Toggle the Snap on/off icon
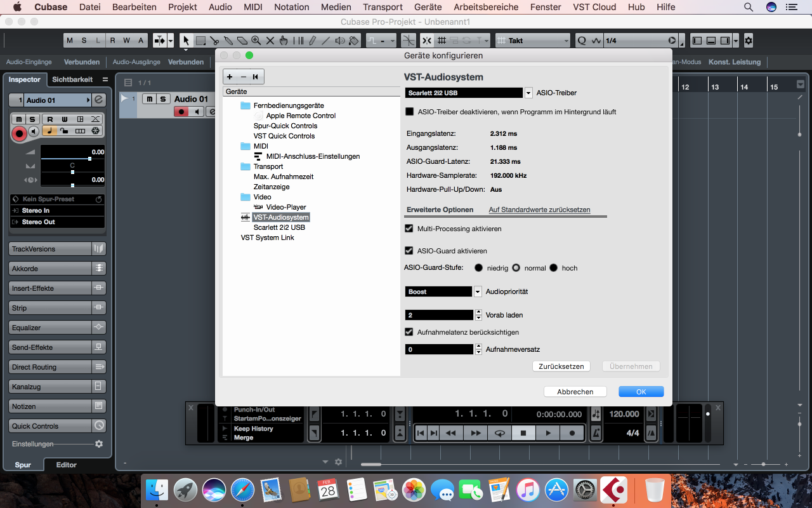The width and height of the screenshot is (812, 508). [426, 41]
